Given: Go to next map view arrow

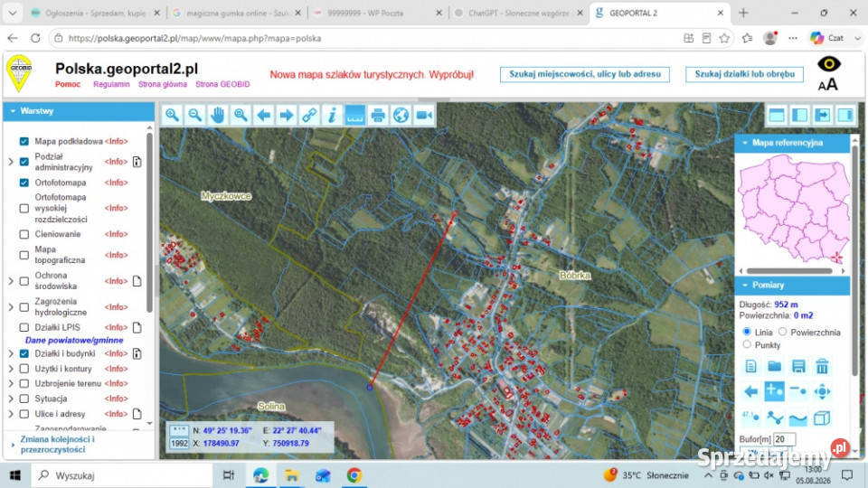Looking at the screenshot, I should tap(287, 115).
